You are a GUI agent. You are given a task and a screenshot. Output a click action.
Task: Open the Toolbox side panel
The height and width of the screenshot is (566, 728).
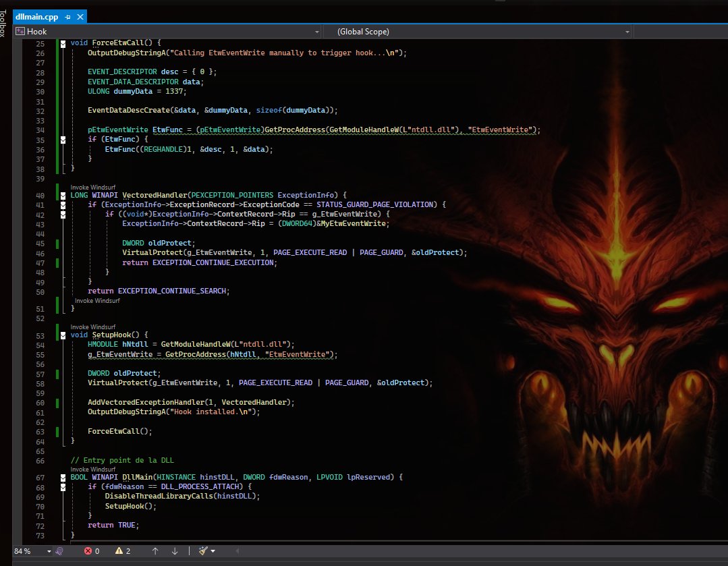coord(3,23)
